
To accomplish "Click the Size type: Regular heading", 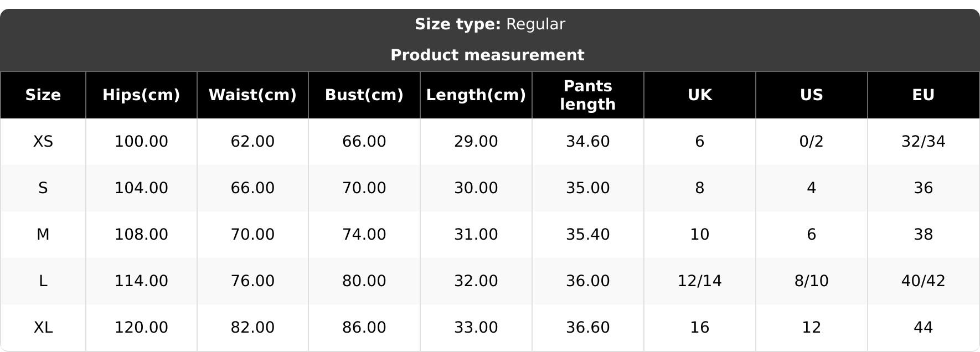I will point(490,24).
